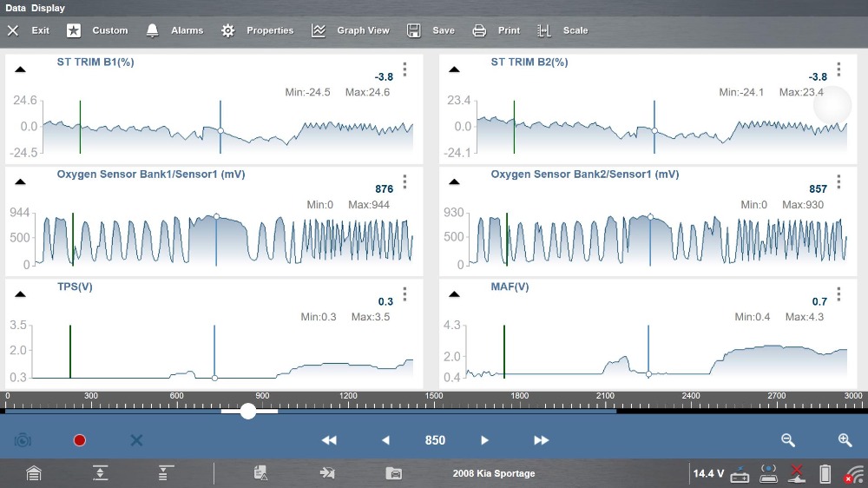Screen dimensions: 868x488
Task: Click the Wi-Fi status icon
Action: (855, 474)
